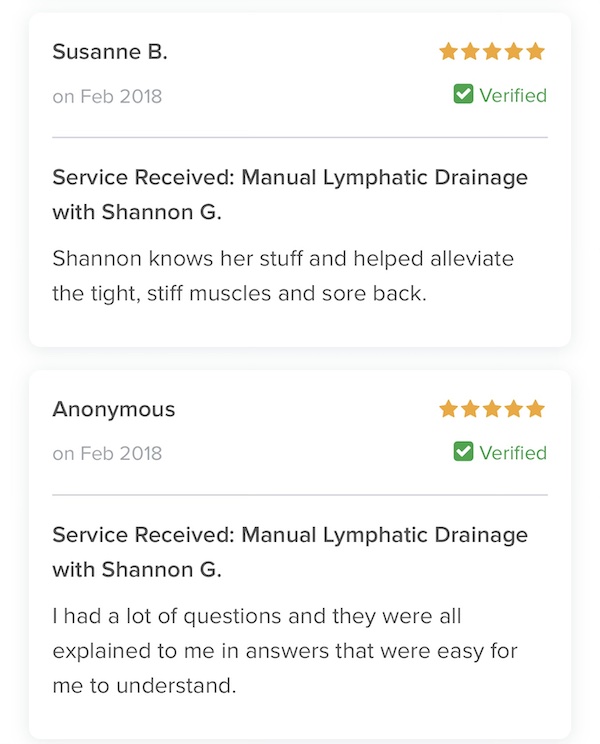Image resolution: width=600 pixels, height=744 pixels.
Task: Click first star in Anonymous review rating
Action: click(x=448, y=409)
